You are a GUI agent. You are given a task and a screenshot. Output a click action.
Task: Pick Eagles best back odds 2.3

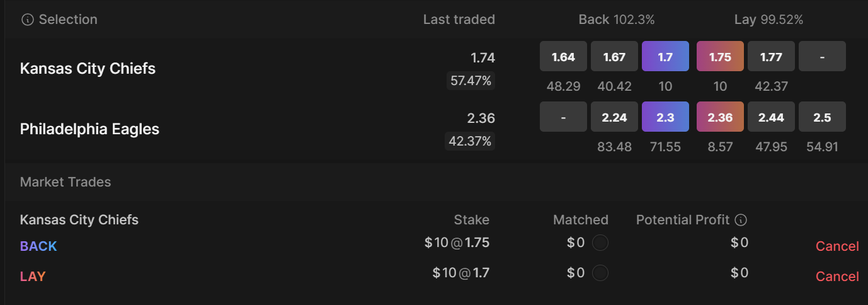665,117
